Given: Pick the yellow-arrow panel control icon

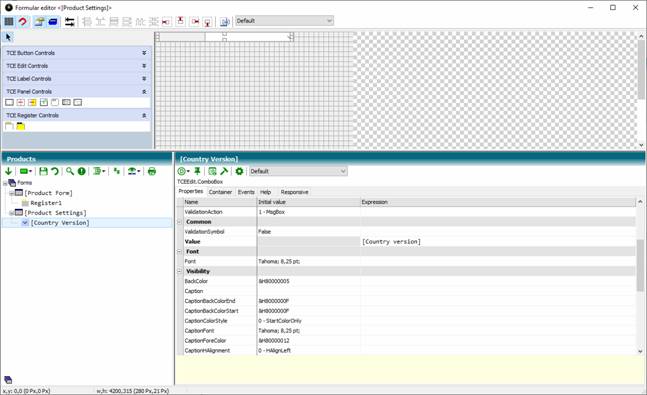Looking at the screenshot, I should (x=32, y=102).
